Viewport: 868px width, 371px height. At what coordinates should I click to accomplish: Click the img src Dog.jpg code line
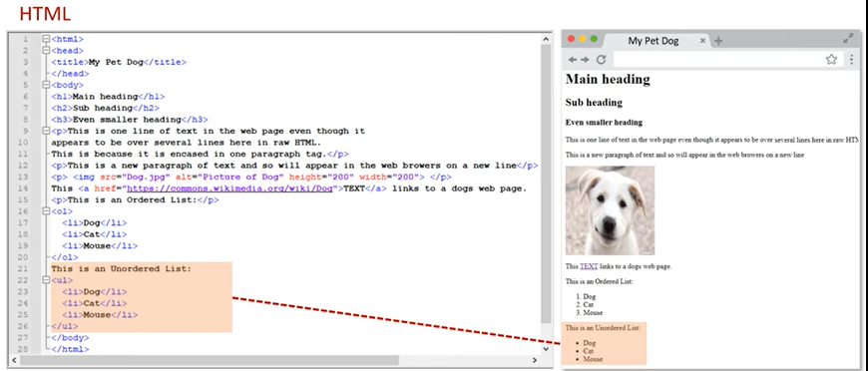click(x=250, y=178)
